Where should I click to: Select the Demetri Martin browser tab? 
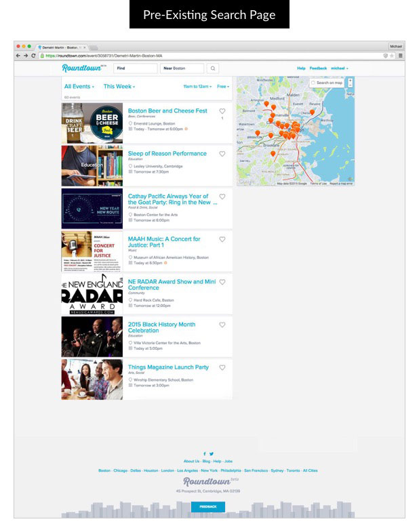click(60, 47)
